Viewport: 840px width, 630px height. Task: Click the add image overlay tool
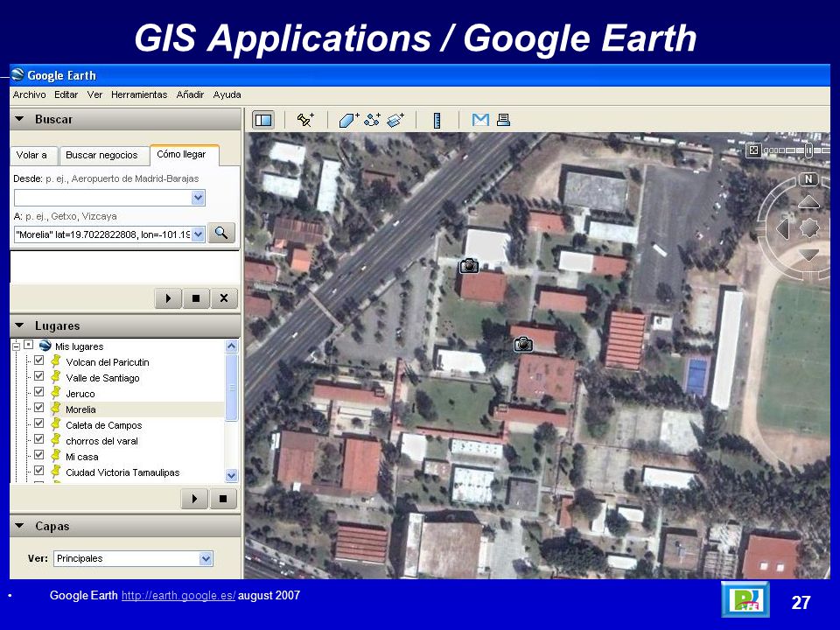pos(395,120)
